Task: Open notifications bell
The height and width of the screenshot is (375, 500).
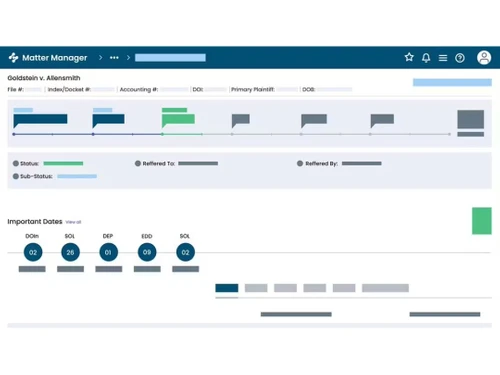Action: tap(426, 58)
